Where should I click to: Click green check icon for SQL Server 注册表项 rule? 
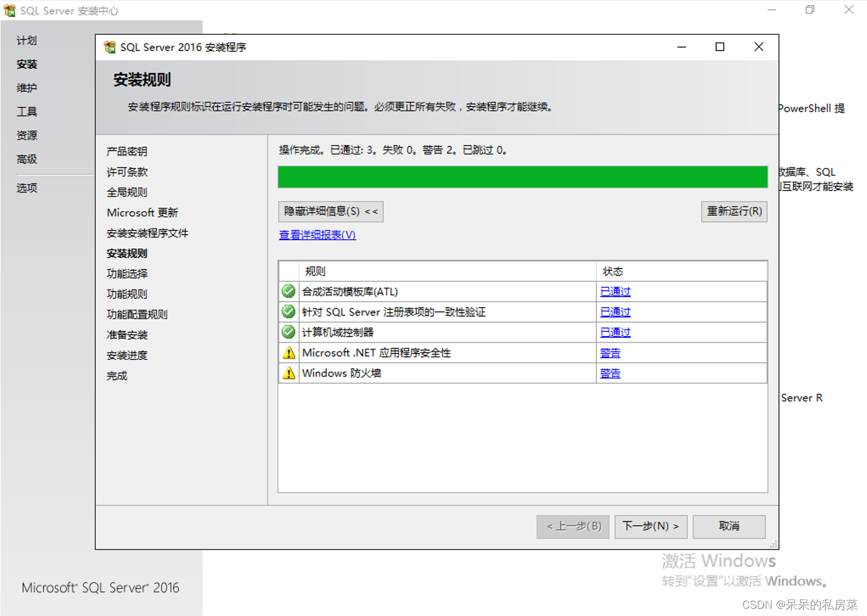(x=289, y=312)
